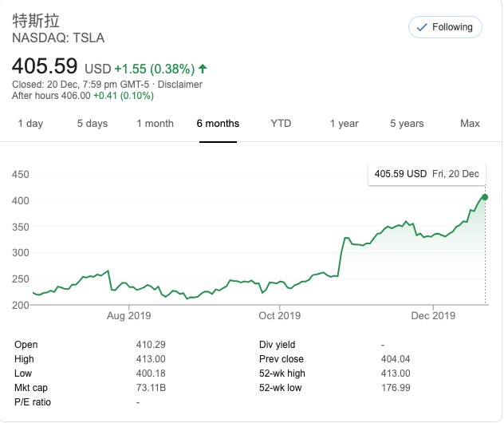The width and height of the screenshot is (504, 423).
Task: Click the High value 413.00
Action: 151,359
